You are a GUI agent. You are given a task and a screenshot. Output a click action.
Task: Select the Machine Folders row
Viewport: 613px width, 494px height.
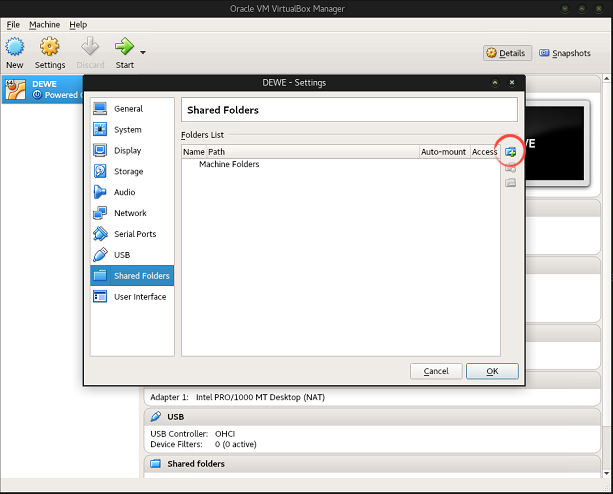click(x=341, y=164)
